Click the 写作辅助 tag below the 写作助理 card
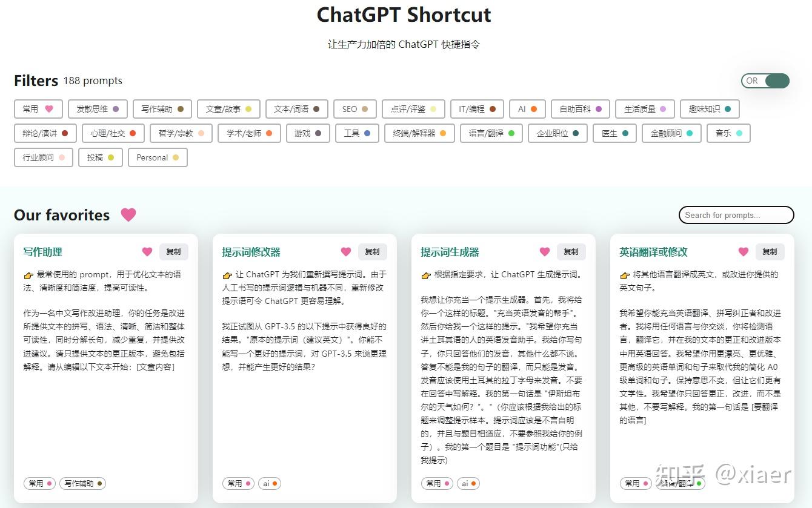 coord(82,483)
